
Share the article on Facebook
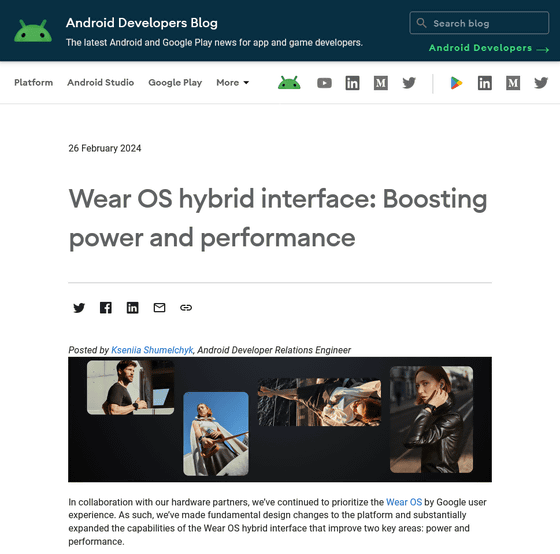[106, 308]
